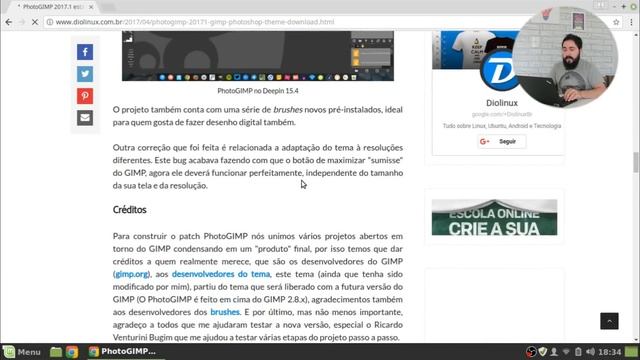Open the Escola Online Crie a Sua ad

pyautogui.click(x=494, y=217)
